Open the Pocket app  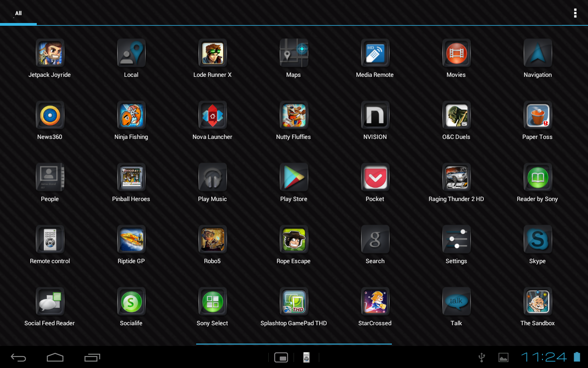[x=375, y=177]
